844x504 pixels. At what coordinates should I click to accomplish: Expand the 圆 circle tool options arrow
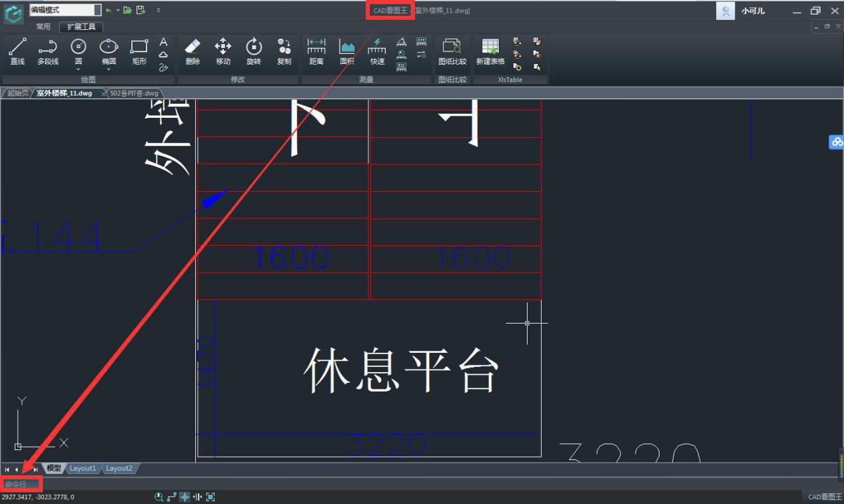point(79,67)
